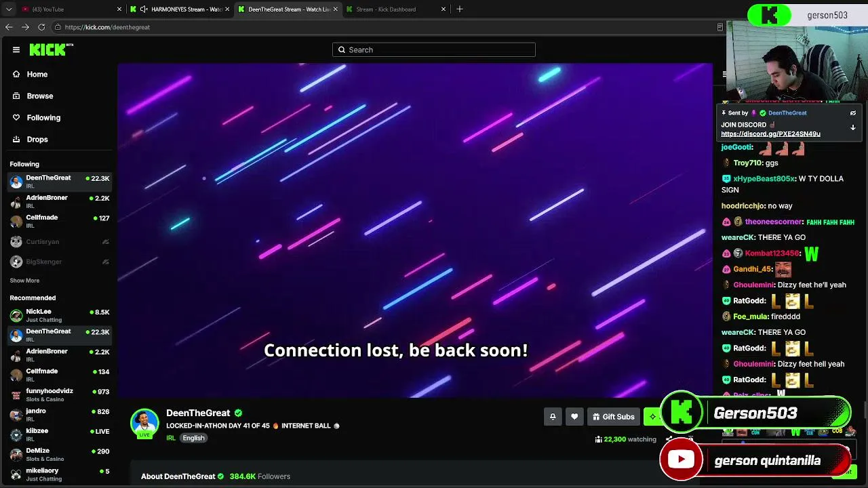Open NickLee recommended channel
Viewport: 868px width, 488px height.
click(60, 315)
